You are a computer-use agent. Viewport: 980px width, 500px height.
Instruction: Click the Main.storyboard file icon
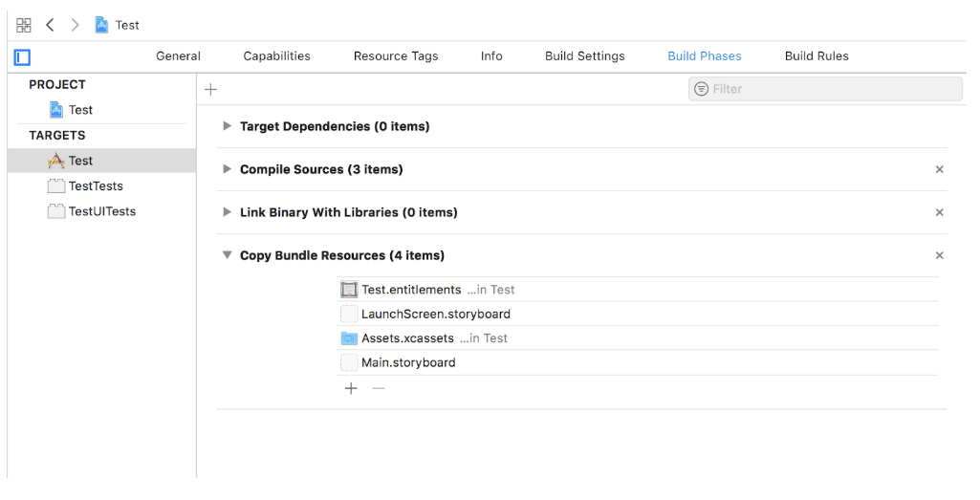tap(349, 362)
